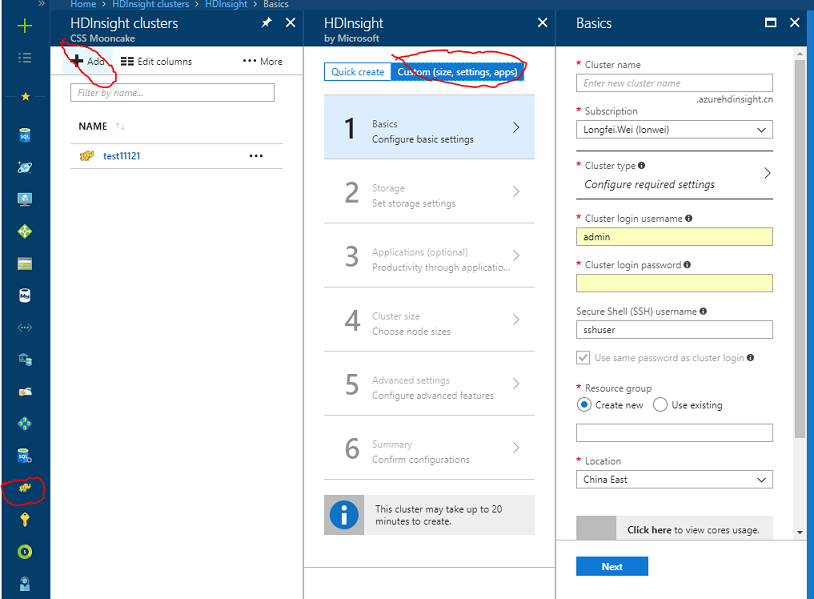Viewport: 814px width, 599px height.
Task: Open the Location dropdown showing China East
Action: (x=674, y=480)
